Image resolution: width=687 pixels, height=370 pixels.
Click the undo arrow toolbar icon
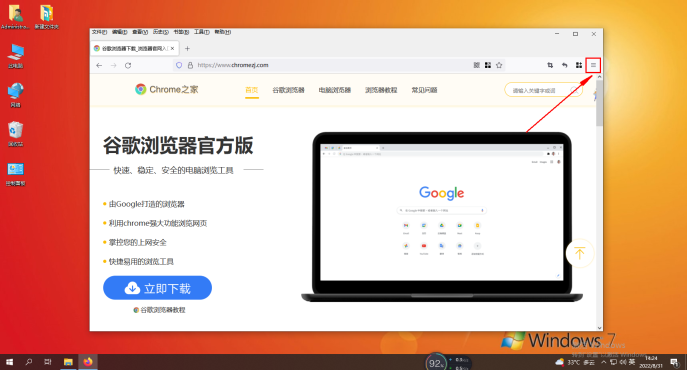pyautogui.click(x=564, y=65)
